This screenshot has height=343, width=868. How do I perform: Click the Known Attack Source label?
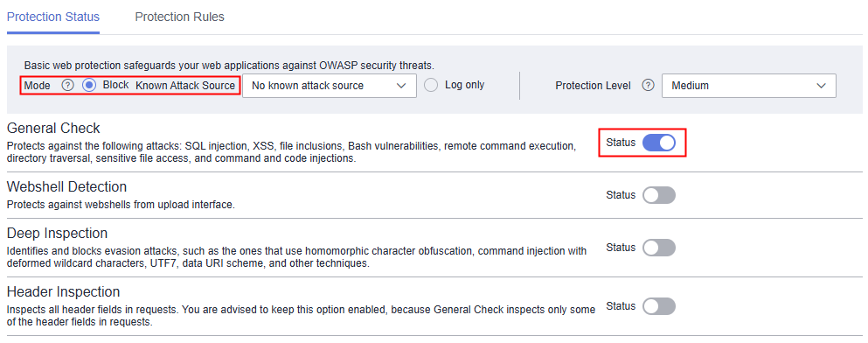(185, 86)
